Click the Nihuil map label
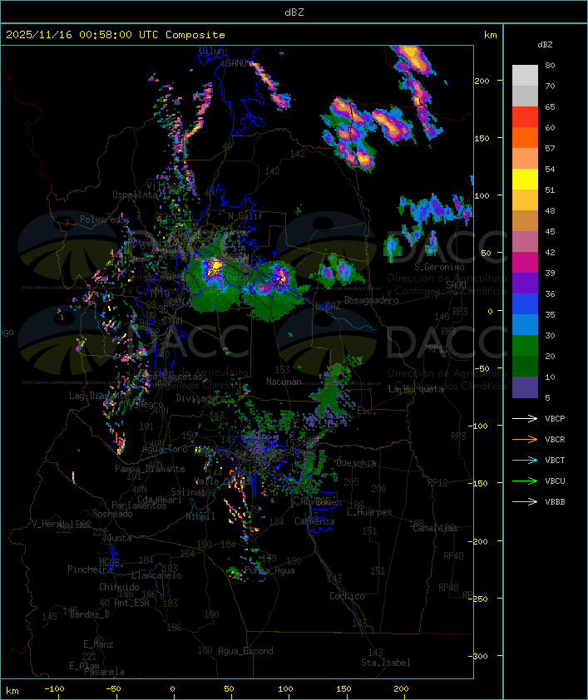This screenshot has width=588, height=700. coord(200,516)
